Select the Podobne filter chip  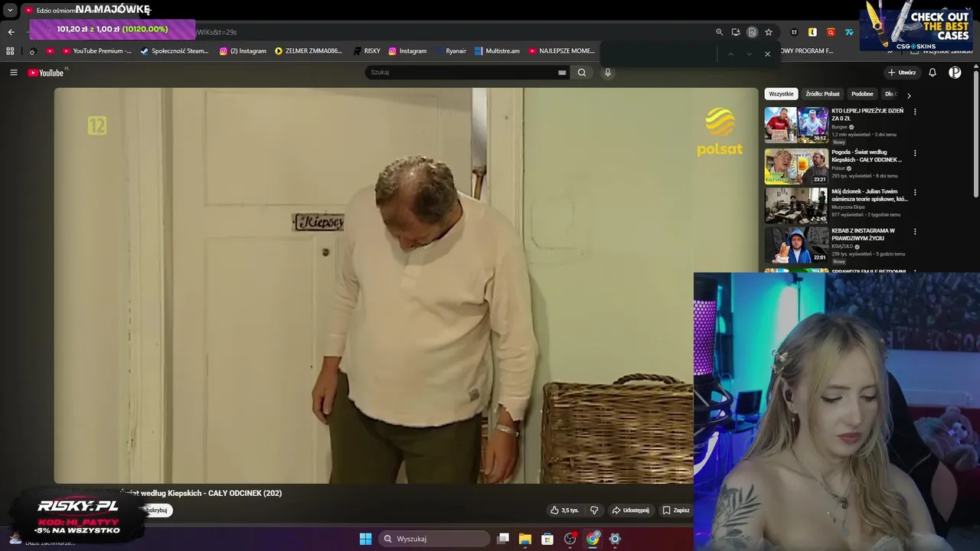pyautogui.click(x=862, y=94)
